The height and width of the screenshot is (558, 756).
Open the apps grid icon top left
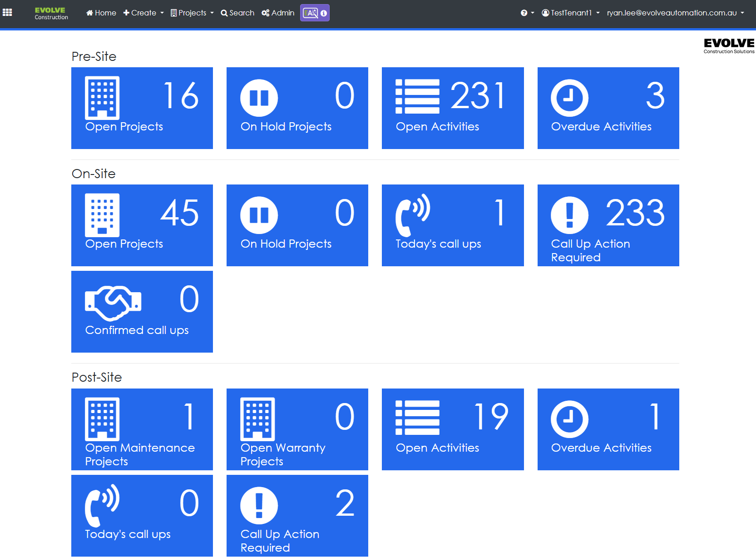[x=7, y=13]
